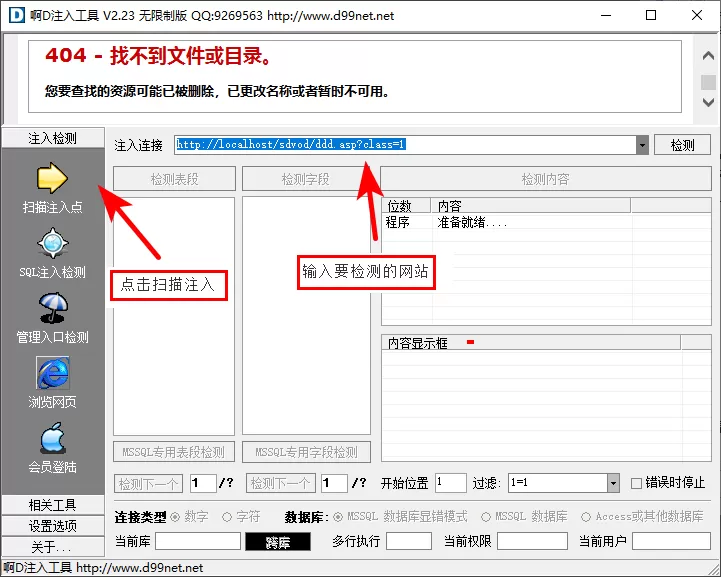The height and width of the screenshot is (577, 721).
Task: Expand the 注入连接 URL dropdown arrow
Action: point(642,145)
